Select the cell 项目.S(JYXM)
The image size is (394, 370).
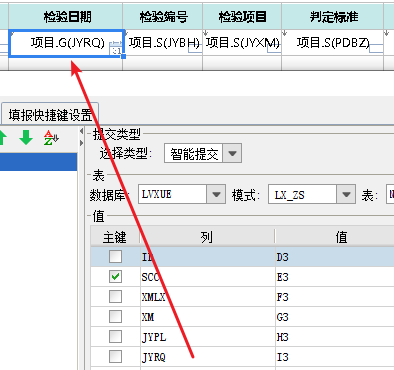242,43
